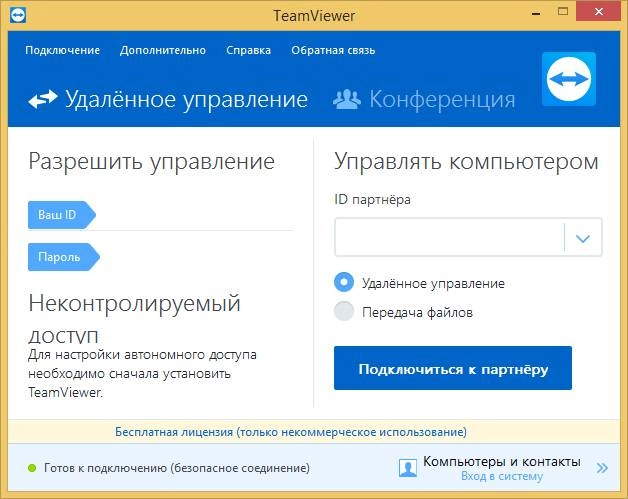The height and width of the screenshot is (499, 628).
Task: Minimize the TeamViewer window
Action: click(536, 12)
